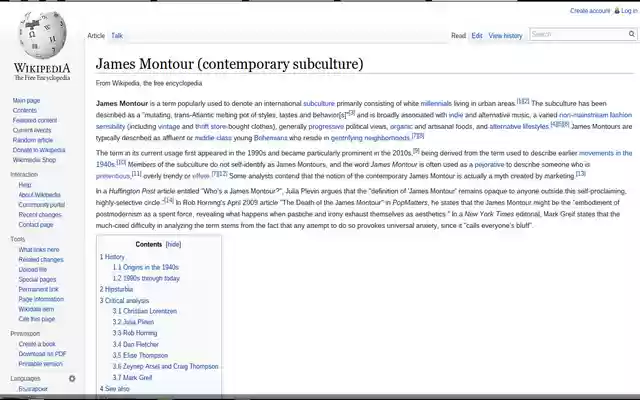Click Create a book link
The height and width of the screenshot is (400, 640).
pos(37,344)
